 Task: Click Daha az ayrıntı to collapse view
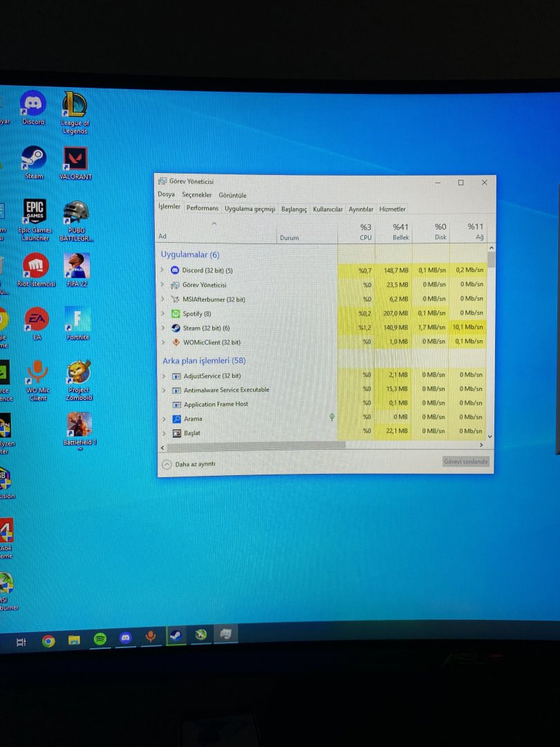pos(189,464)
